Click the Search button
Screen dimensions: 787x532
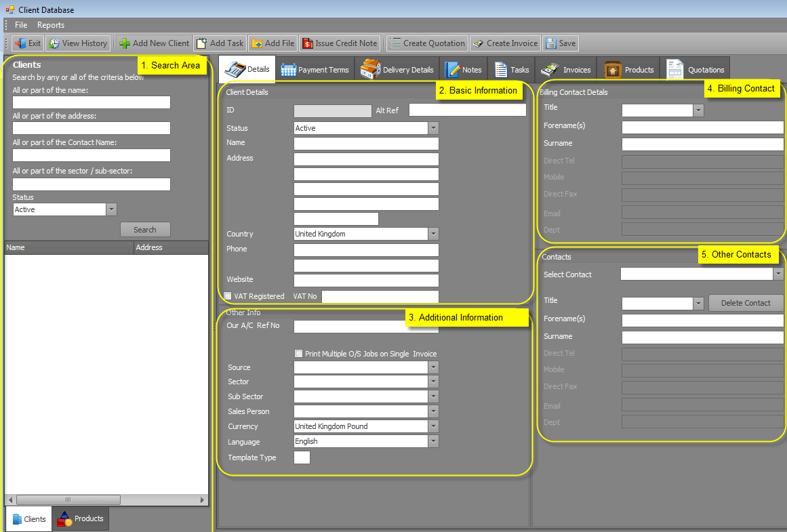click(x=145, y=229)
